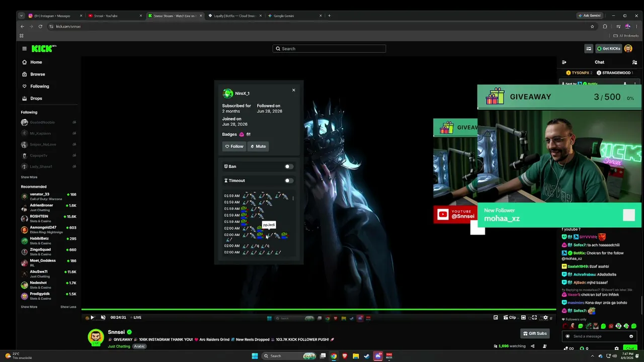Enter fullscreen on the video player

click(534, 317)
